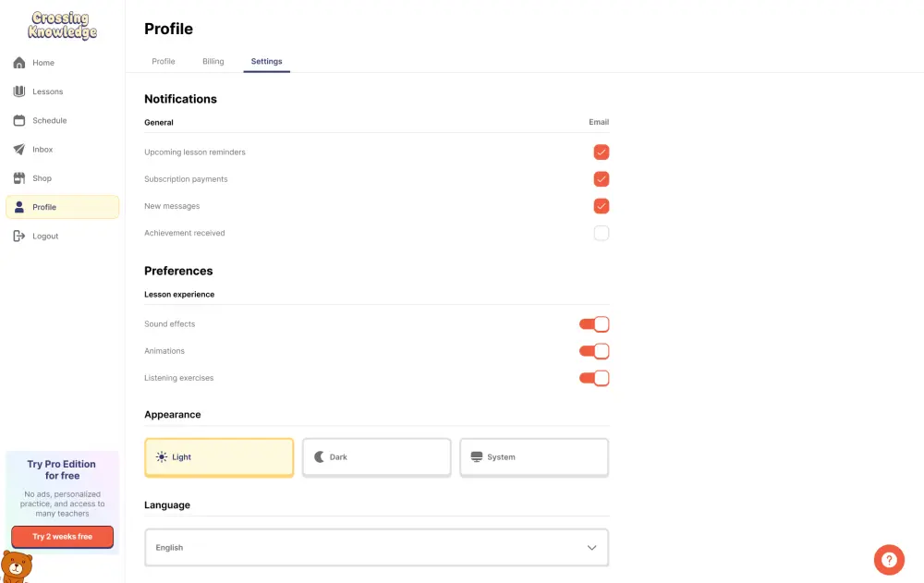Click the Crossing Knowledge logo
Viewport: 924px width, 583px height.
[x=63, y=26]
